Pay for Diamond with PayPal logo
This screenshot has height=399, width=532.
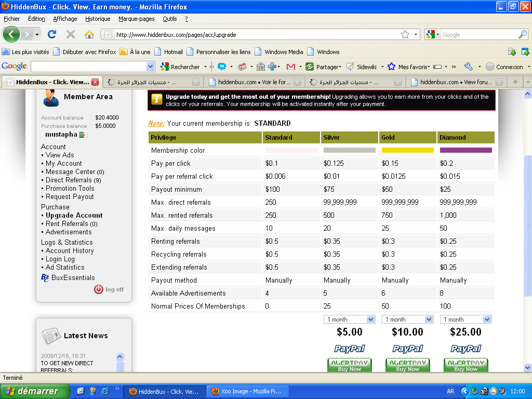pos(466,349)
